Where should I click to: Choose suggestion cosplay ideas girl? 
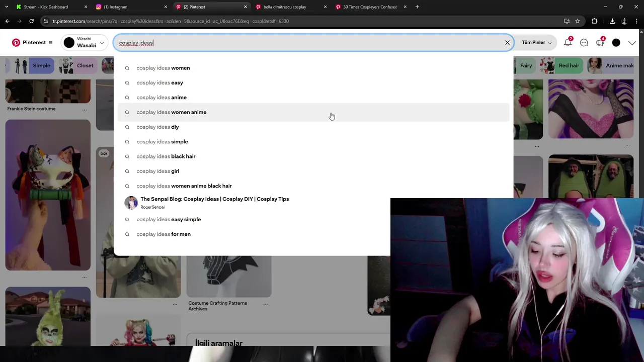313,171
